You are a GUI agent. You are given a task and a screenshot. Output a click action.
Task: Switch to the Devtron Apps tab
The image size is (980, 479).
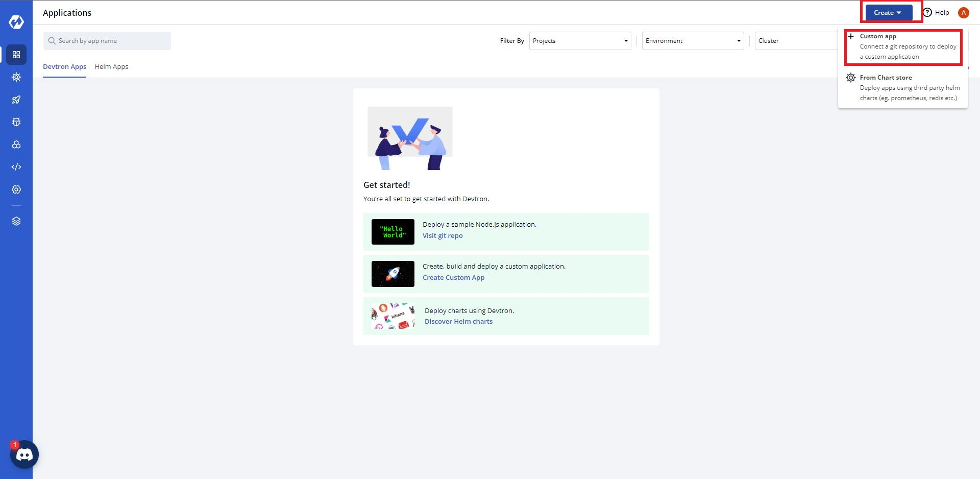[64, 67]
